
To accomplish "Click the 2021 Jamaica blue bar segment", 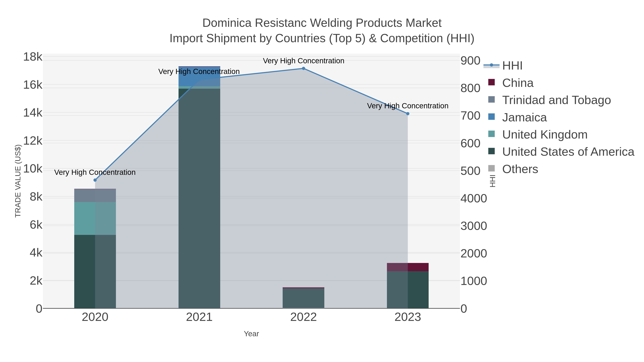I will [x=199, y=77].
